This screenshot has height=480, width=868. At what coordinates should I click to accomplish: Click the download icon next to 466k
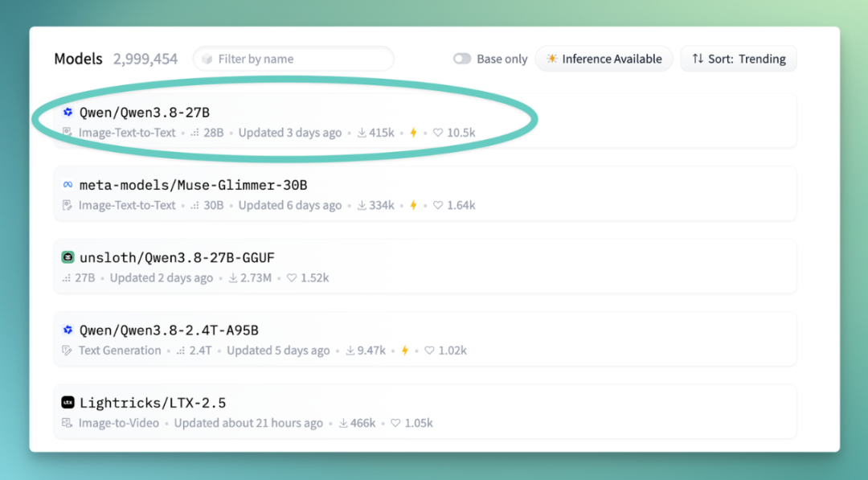(x=343, y=422)
